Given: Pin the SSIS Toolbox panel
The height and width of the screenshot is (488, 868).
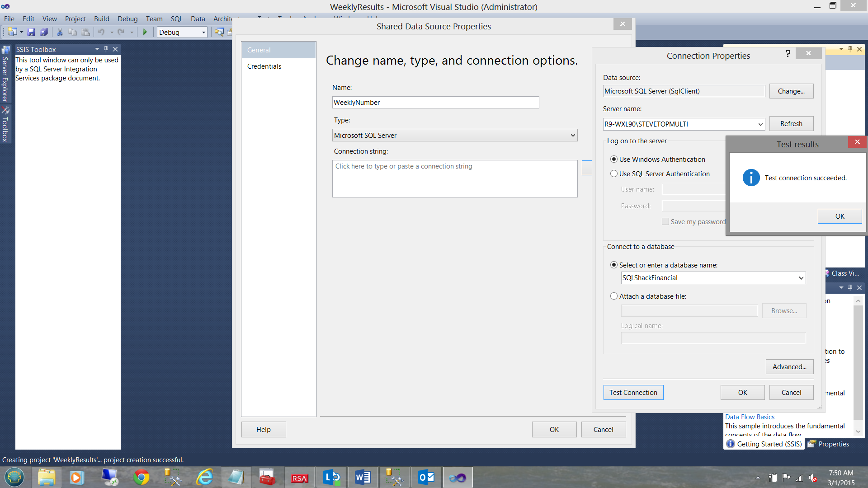Looking at the screenshot, I should click(106, 49).
